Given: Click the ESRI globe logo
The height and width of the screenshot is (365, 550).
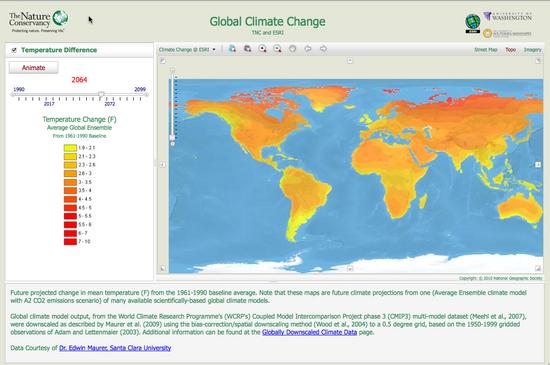Looking at the screenshot, I should (x=472, y=23).
